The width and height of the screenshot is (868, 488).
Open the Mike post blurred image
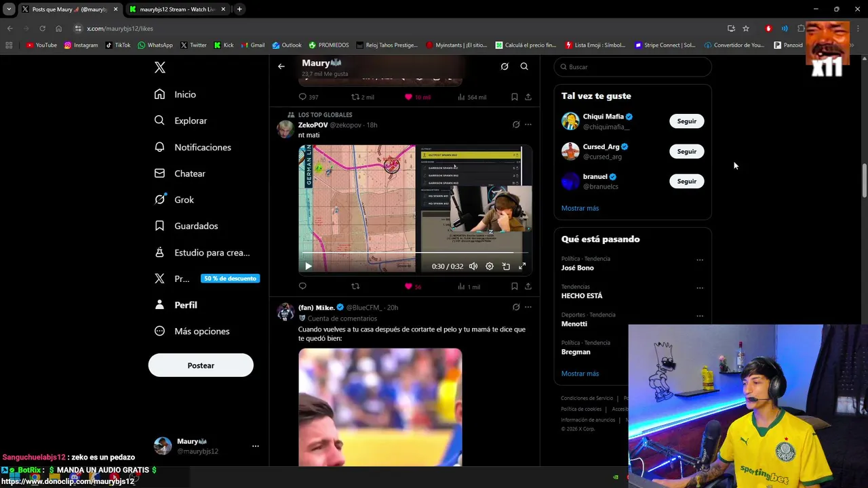[380, 407]
